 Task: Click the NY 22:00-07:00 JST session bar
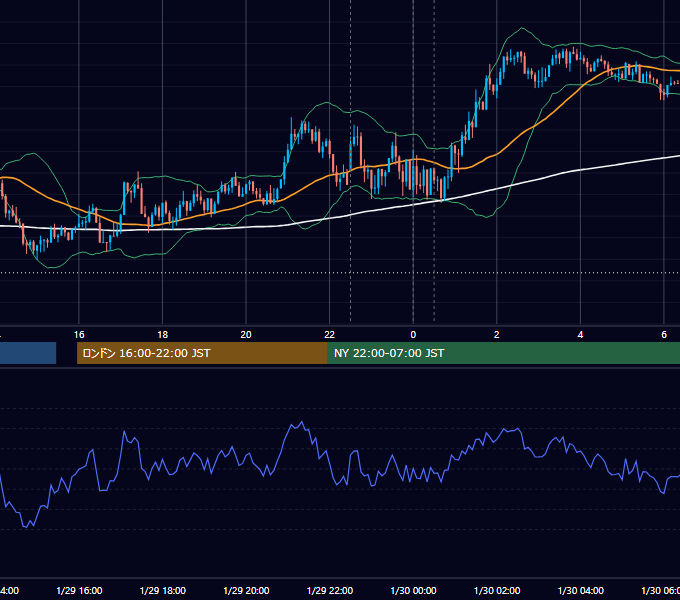[503, 353]
